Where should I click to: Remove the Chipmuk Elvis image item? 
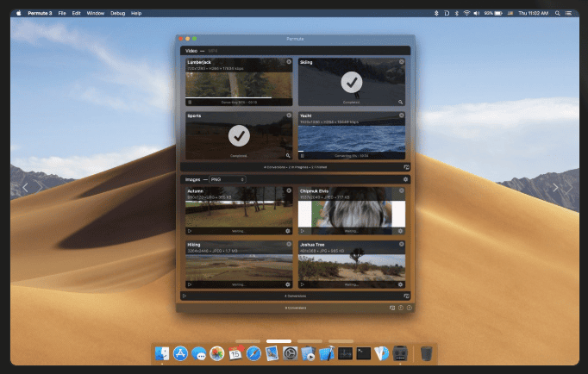pyautogui.click(x=401, y=190)
